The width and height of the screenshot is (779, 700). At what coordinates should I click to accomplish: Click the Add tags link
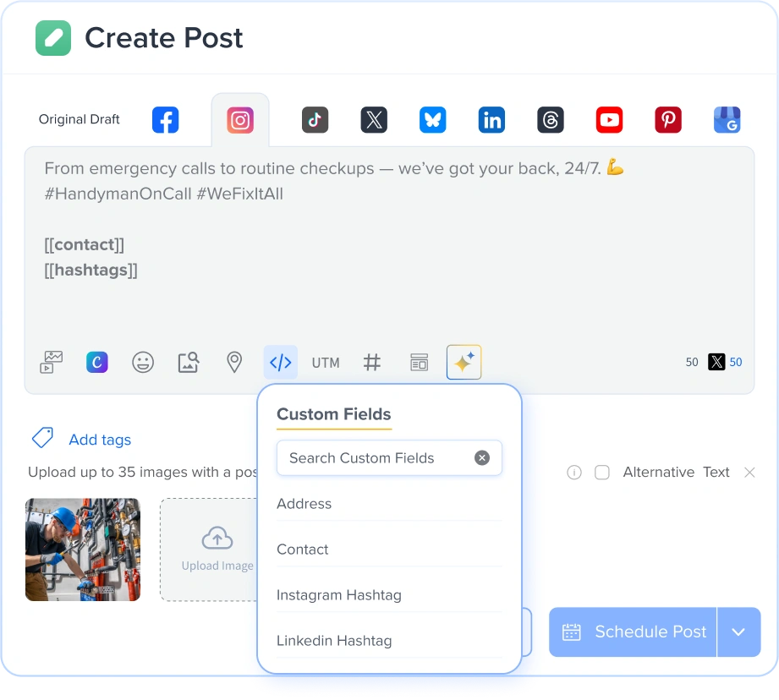tap(99, 440)
